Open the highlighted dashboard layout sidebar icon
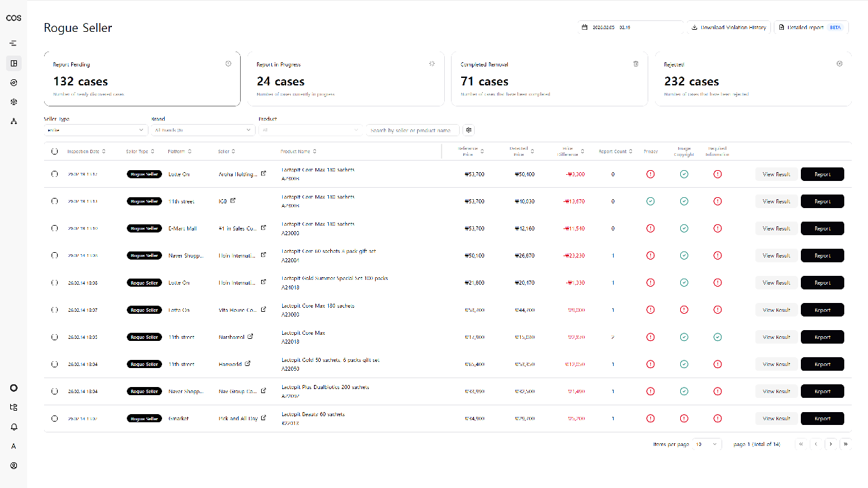 [x=14, y=63]
